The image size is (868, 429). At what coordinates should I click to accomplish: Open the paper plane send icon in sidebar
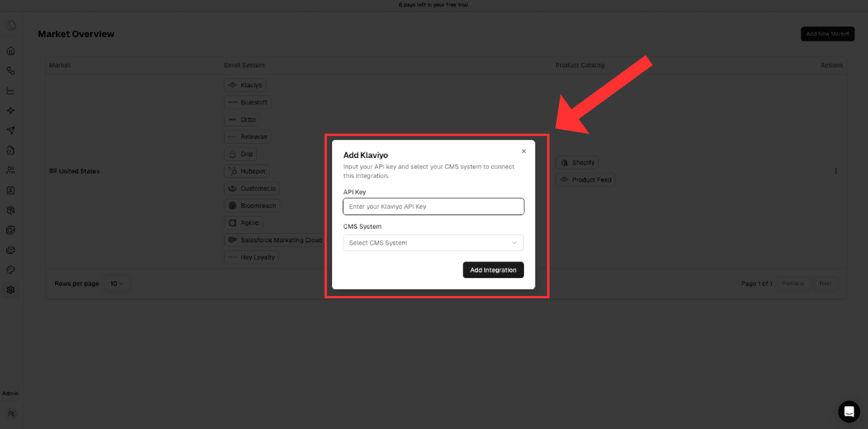click(11, 130)
